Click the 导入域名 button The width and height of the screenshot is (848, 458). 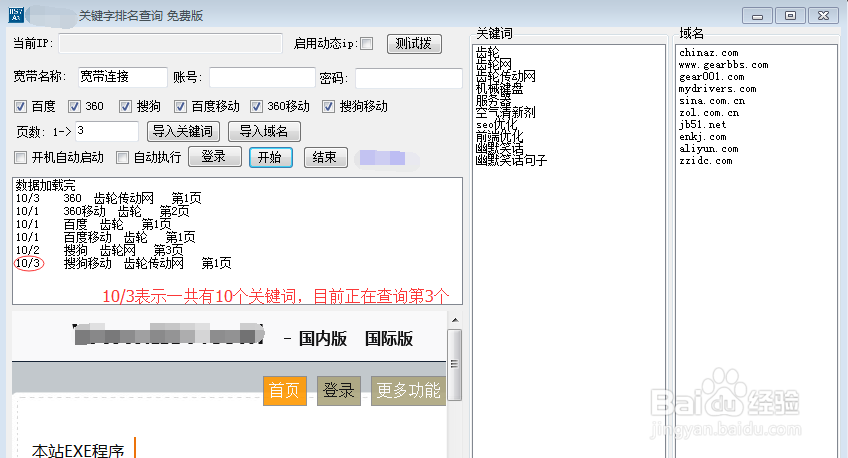coord(264,131)
